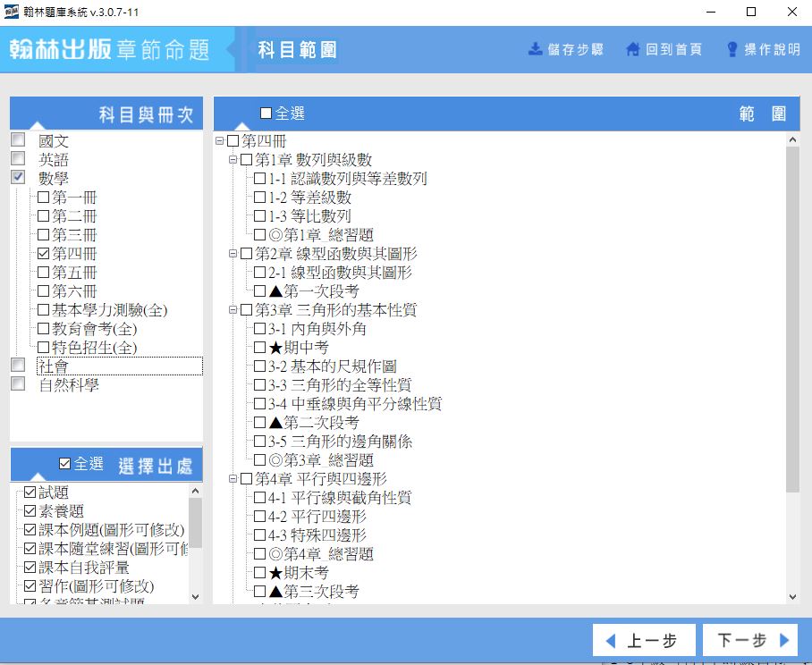Screen dimensions: 812x665
Task: Check 3-5 三角形的邊角關係
Action: tap(260, 442)
